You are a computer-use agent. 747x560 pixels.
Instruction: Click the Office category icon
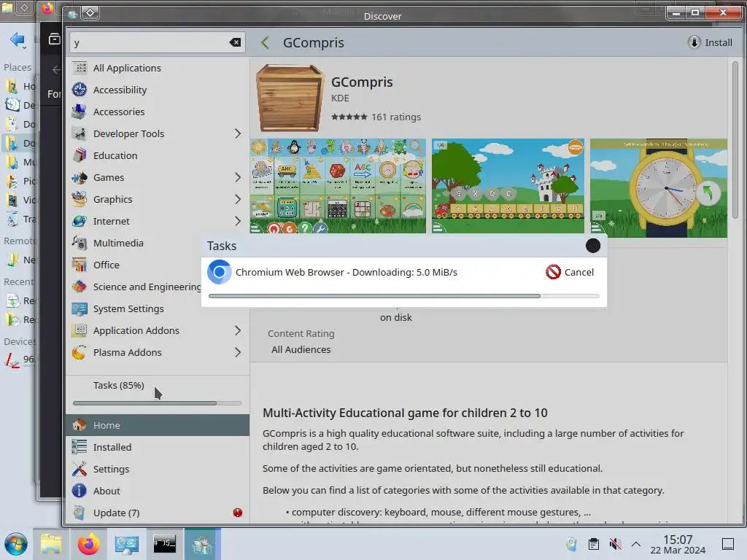(x=80, y=265)
